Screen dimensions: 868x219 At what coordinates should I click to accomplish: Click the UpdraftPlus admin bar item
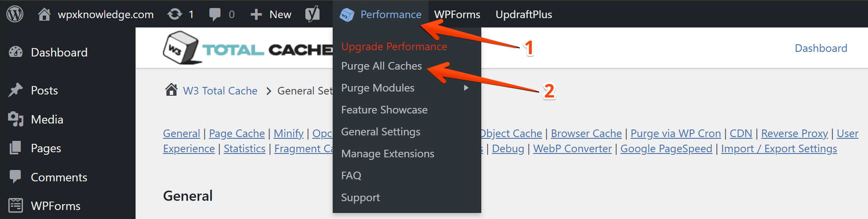(x=524, y=14)
